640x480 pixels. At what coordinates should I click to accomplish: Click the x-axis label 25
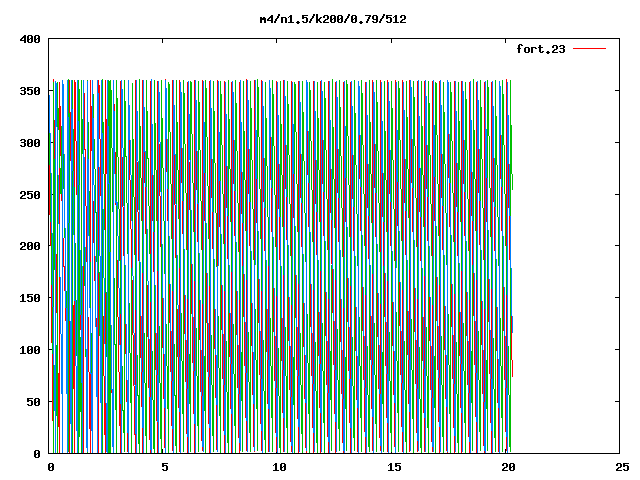pos(622,467)
